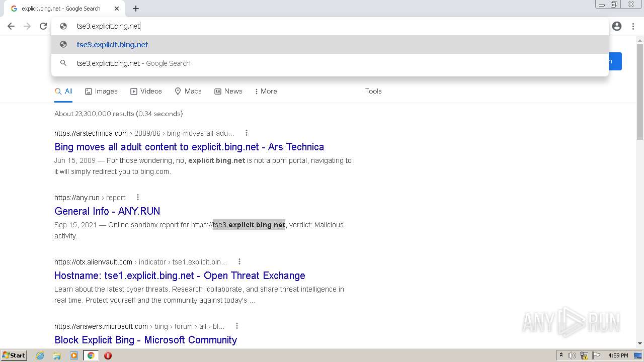
Task: Open Windows Explorer folder in taskbar
Action: click(x=57, y=355)
